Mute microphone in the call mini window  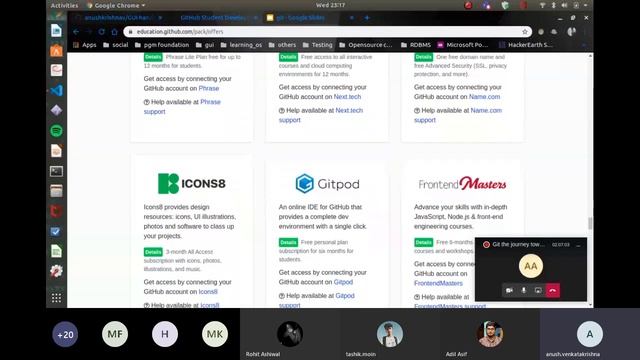click(524, 290)
